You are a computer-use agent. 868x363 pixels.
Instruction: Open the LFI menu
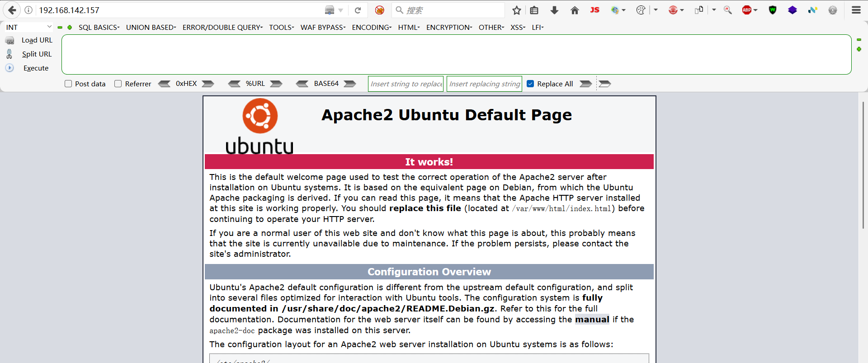point(538,27)
